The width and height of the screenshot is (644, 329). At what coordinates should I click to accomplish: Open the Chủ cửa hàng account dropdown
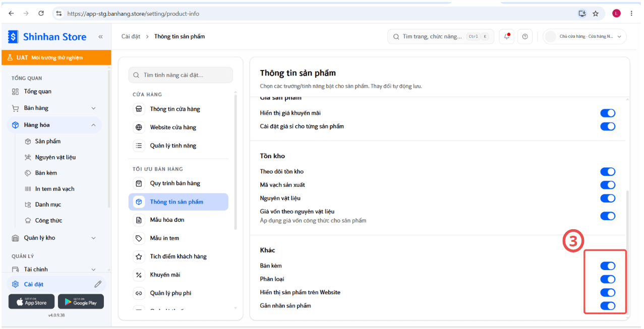pyautogui.click(x=584, y=36)
